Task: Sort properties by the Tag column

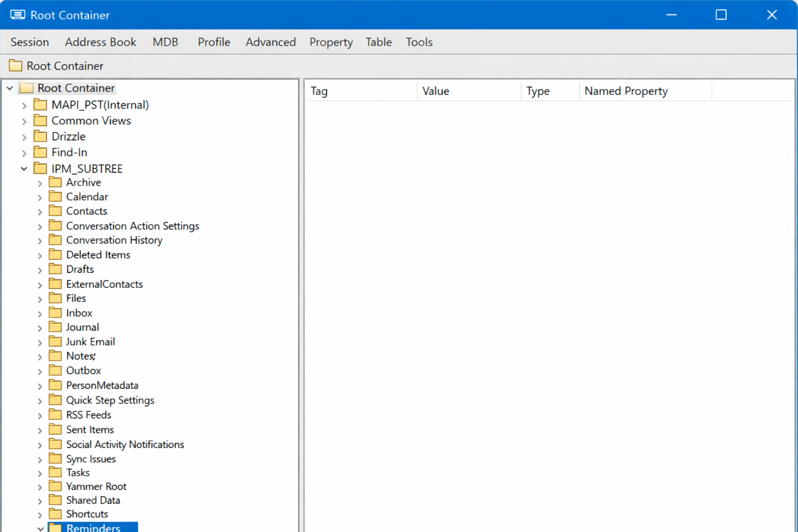Action: point(319,91)
